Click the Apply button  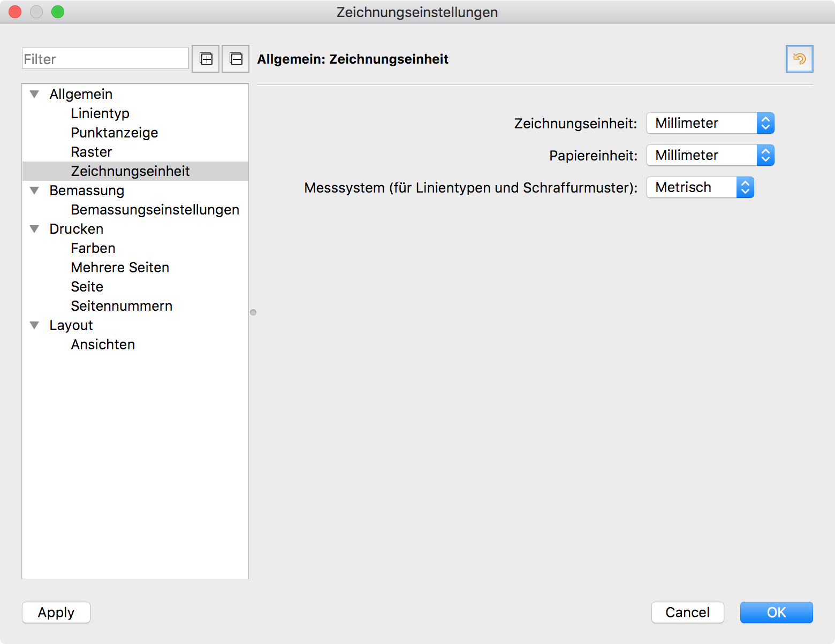(56, 612)
